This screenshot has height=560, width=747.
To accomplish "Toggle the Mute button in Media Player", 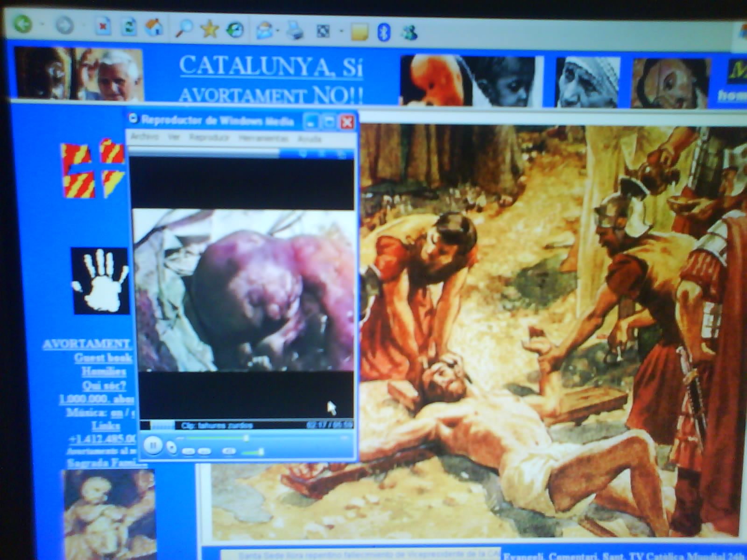I will click(229, 451).
